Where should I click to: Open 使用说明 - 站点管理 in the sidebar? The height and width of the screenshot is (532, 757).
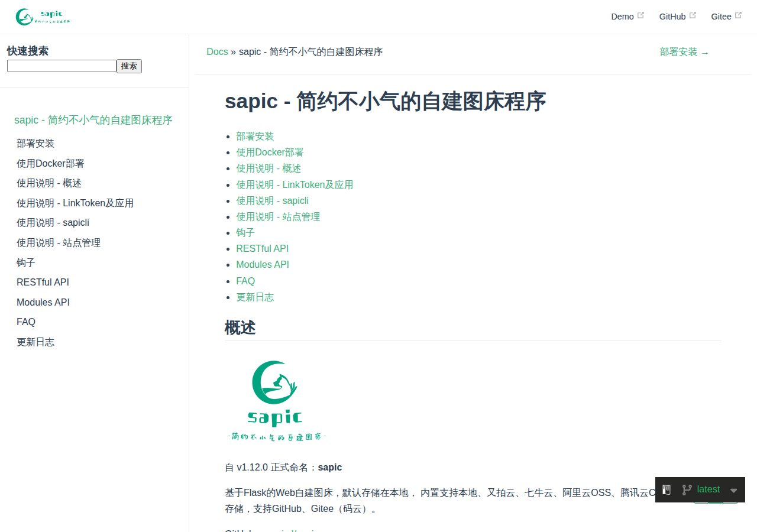[x=59, y=243]
